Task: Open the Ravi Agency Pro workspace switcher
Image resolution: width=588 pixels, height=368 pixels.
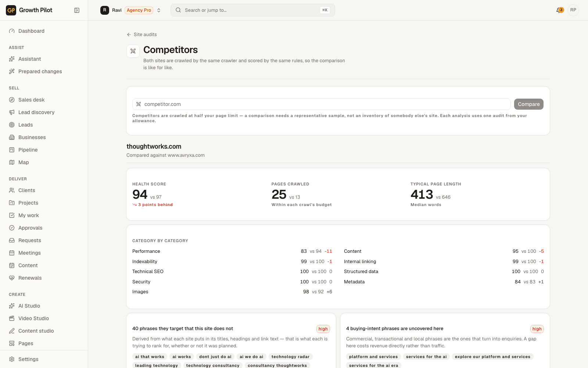Action: pos(131,10)
